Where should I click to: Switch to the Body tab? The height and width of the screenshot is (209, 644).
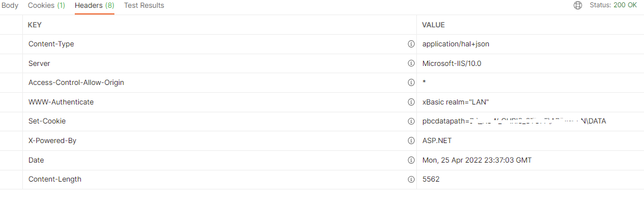9,6
